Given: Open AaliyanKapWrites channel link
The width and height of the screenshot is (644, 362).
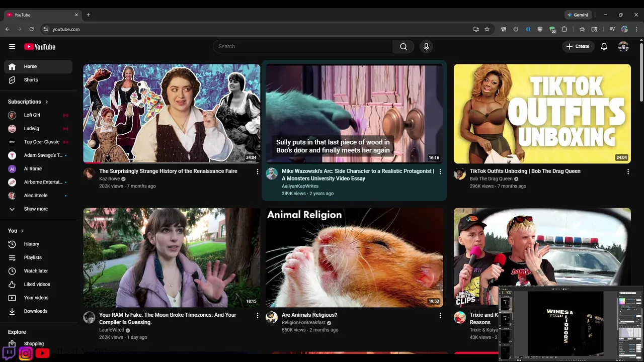Looking at the screenshot, I should click(300, 186).
